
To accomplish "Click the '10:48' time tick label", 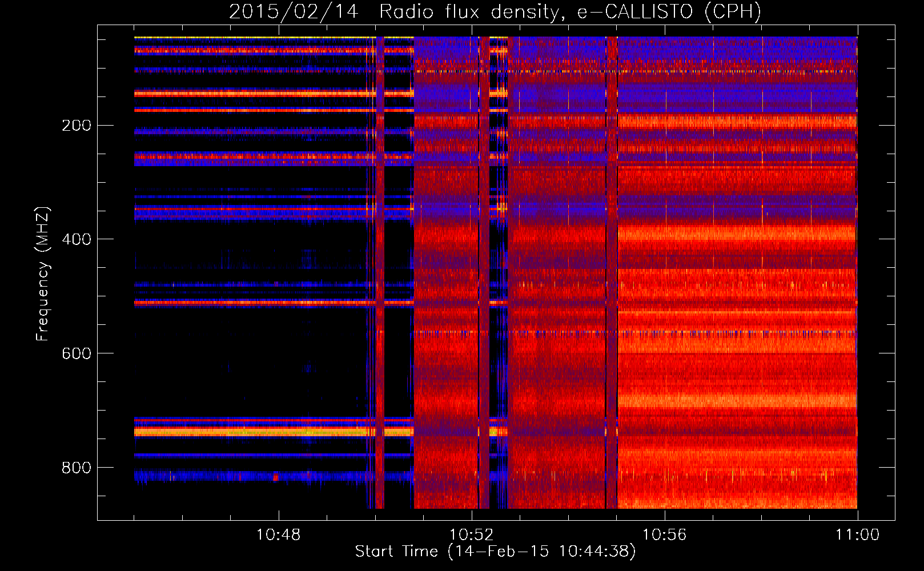I will coord(279,535).
